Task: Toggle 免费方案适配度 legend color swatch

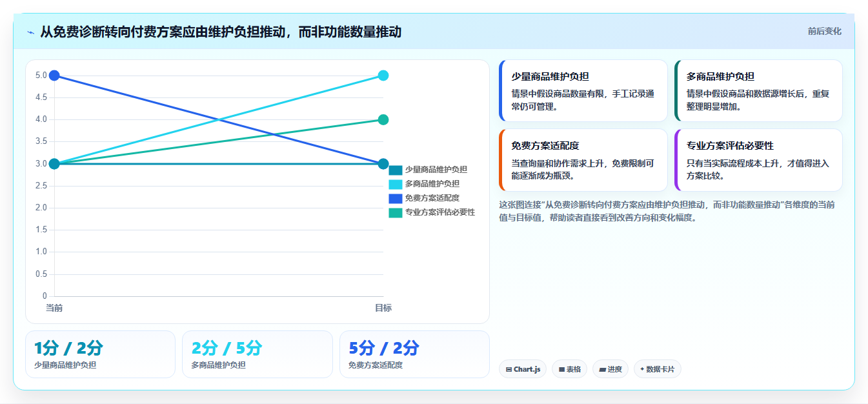Action: (x=396, y=198)
